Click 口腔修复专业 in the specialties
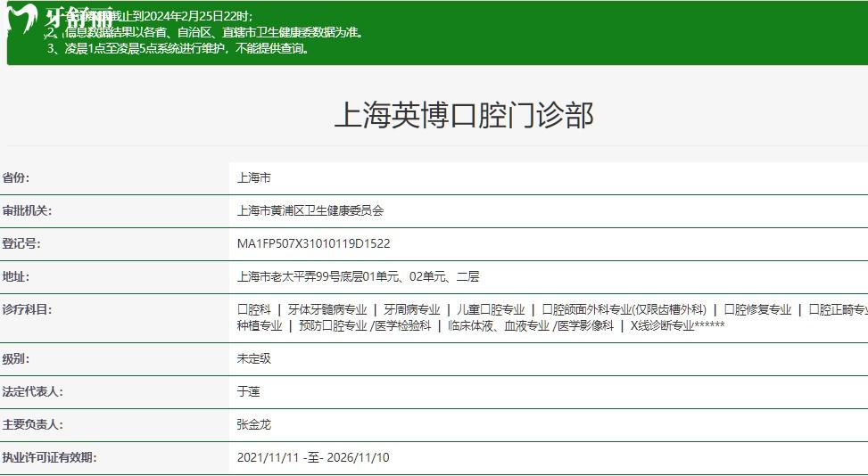This screenshot has height=476, width=868. [758, 309]
